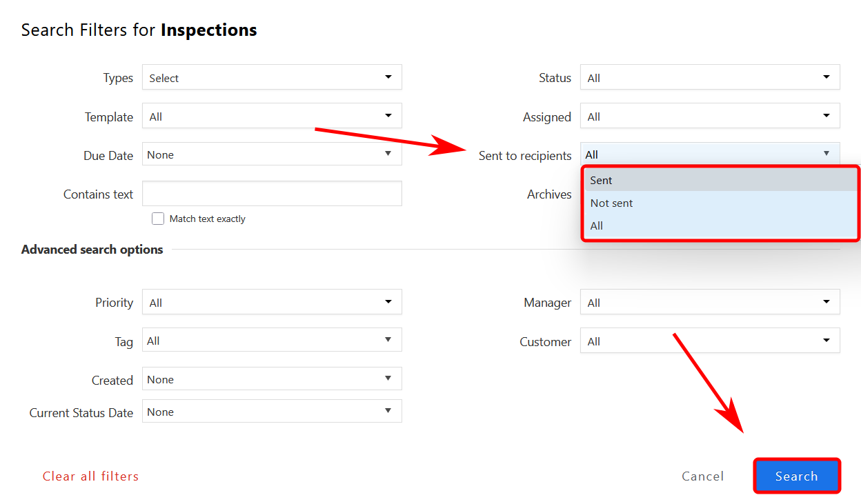Image resolution: width=861 pixels, height=504 pixels.
Task: Choose the Not sent option
Action: pyautogui.click(x=720, y=203)
